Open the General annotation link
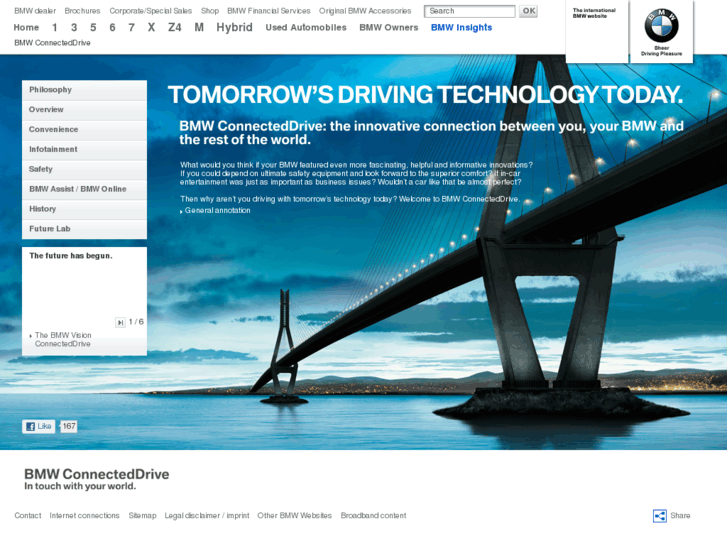 [217, 211]
